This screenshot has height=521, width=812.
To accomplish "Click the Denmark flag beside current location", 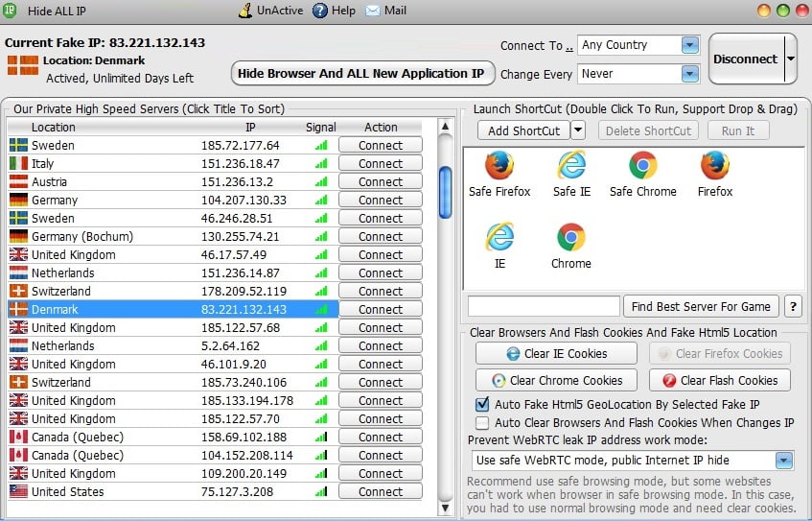I will tap(23, 65).
